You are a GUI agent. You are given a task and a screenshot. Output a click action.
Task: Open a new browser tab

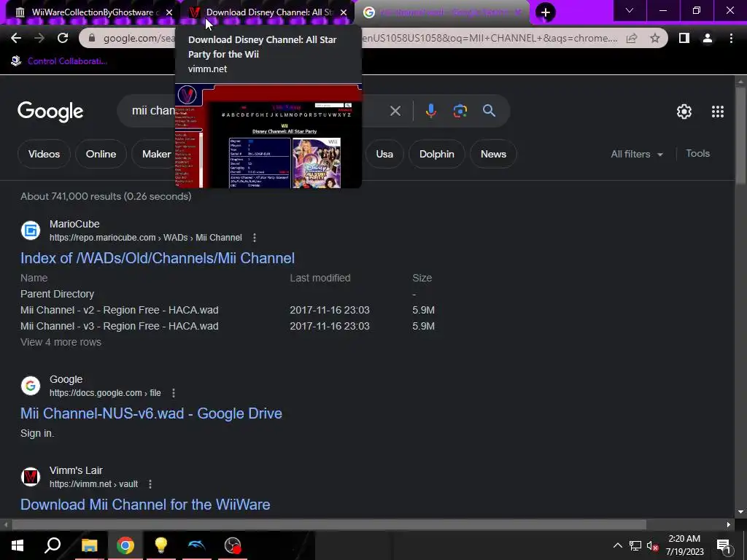coord(546,12)
